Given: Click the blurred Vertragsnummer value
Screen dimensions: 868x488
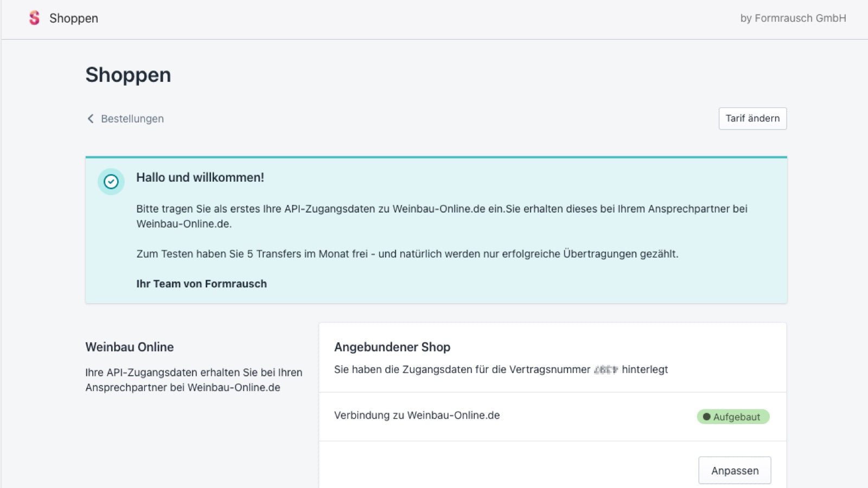Looking at the screenshot, I should 606,370.
